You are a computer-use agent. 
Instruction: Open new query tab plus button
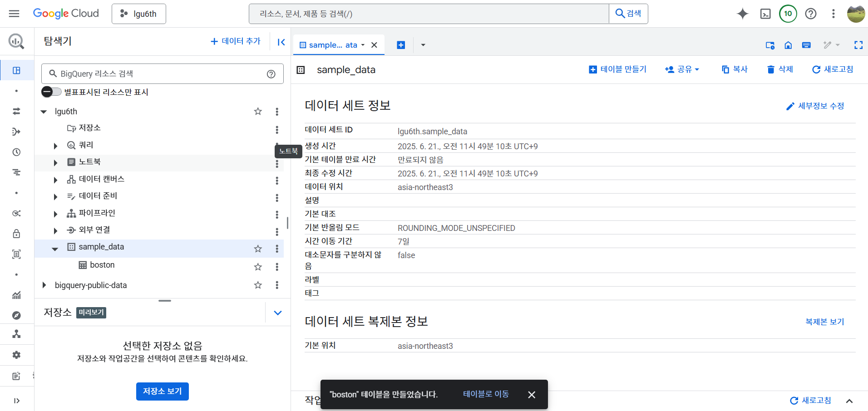(x=401, y=45)
